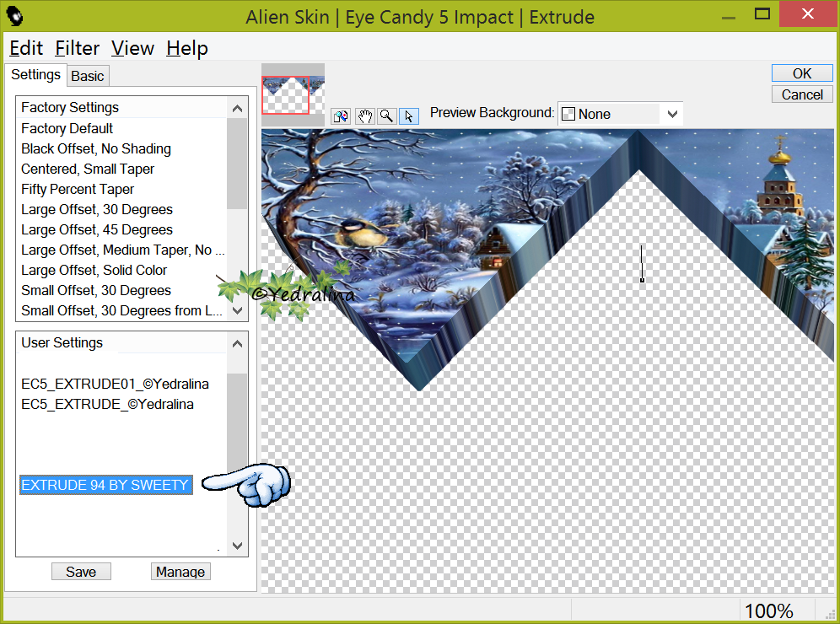This screenshot has width=840, height=624.
Task: Click the OK button
Action: click(802, 73)
